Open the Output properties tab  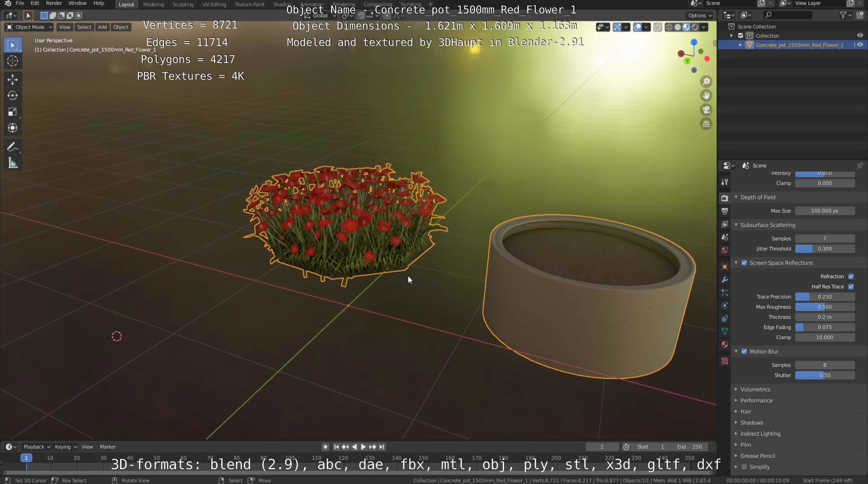click(x=725, y=212)
